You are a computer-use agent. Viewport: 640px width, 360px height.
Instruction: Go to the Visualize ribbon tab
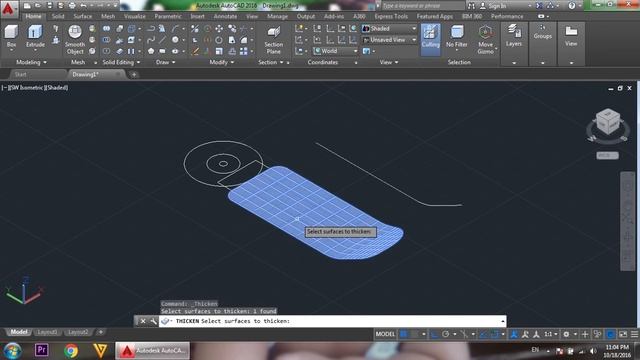coord(135,16)
